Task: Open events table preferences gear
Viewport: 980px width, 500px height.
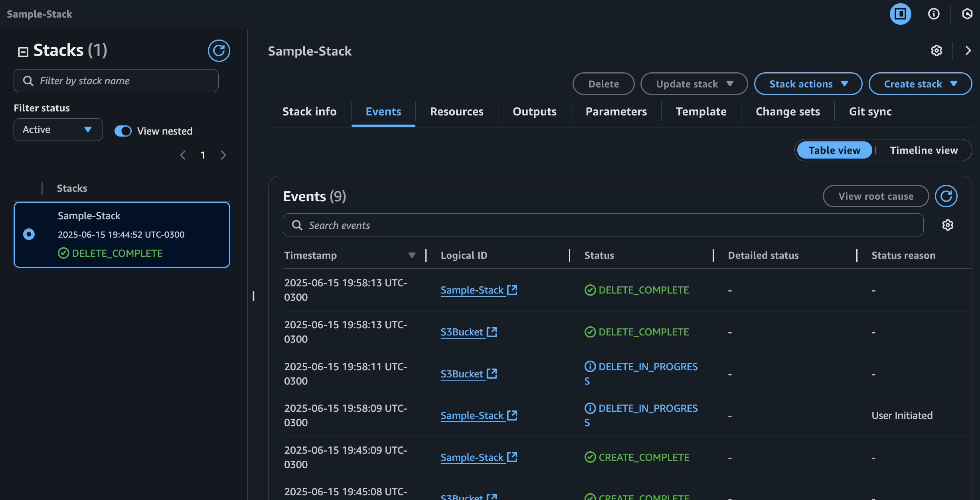Action: pyautogui.click(x=948, y=225)
